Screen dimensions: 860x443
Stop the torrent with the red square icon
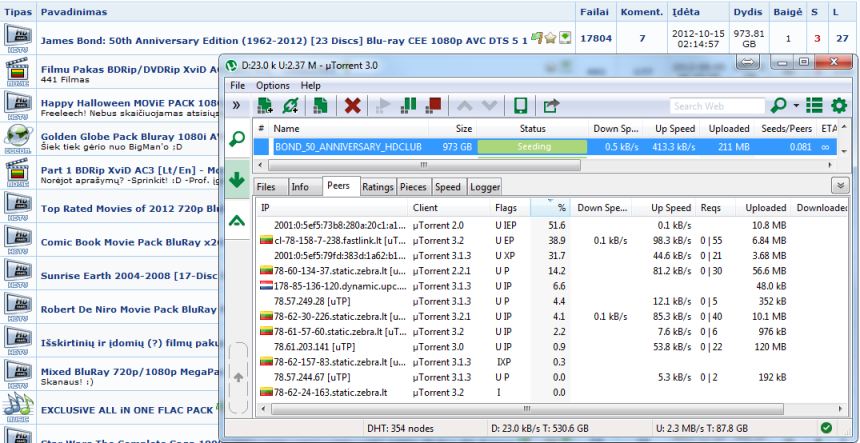point(434,105)
